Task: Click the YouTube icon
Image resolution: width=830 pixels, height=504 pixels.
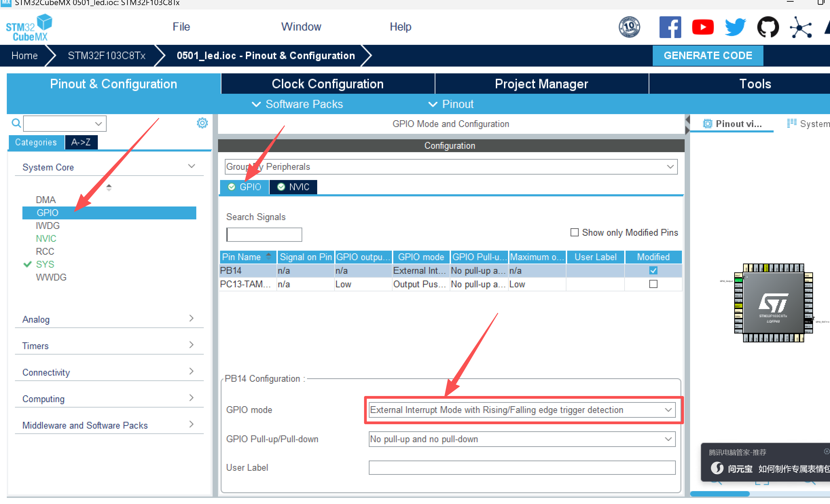Action: 703,27
